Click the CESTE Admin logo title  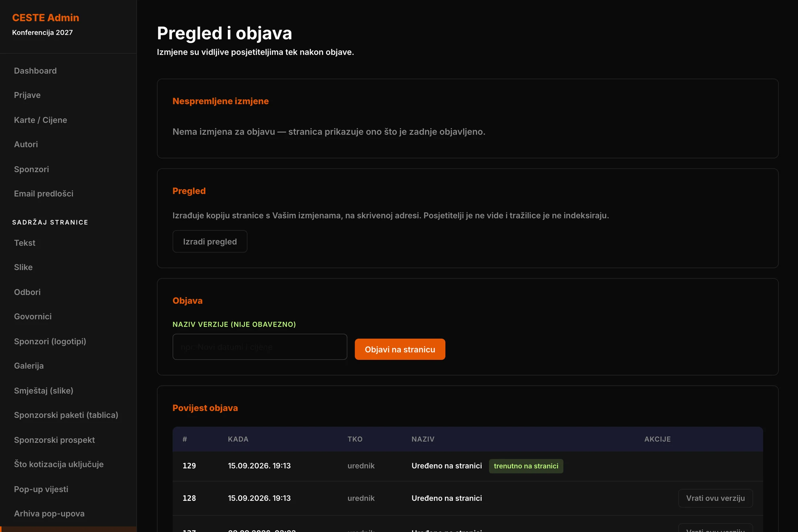point(46,17)
